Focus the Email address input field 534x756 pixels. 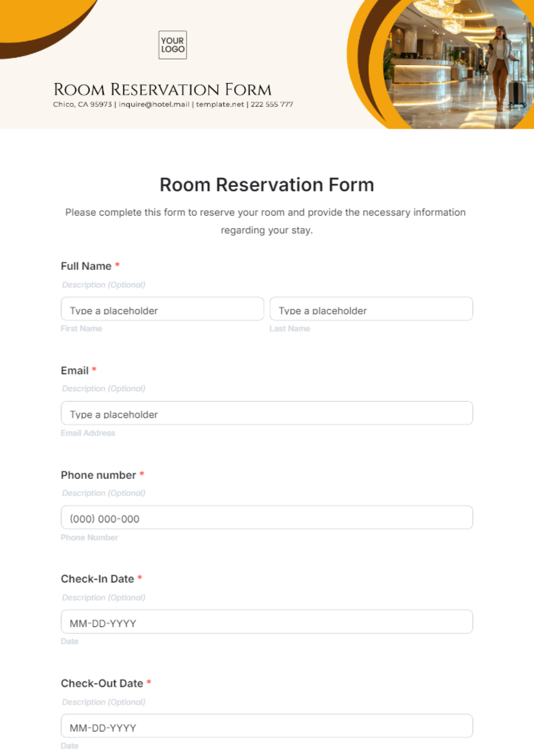[267, 413]
